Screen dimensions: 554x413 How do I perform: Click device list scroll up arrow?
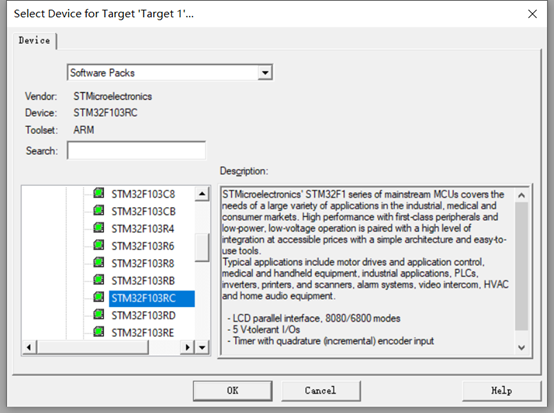pyautogui.click(x=202, y=194)
